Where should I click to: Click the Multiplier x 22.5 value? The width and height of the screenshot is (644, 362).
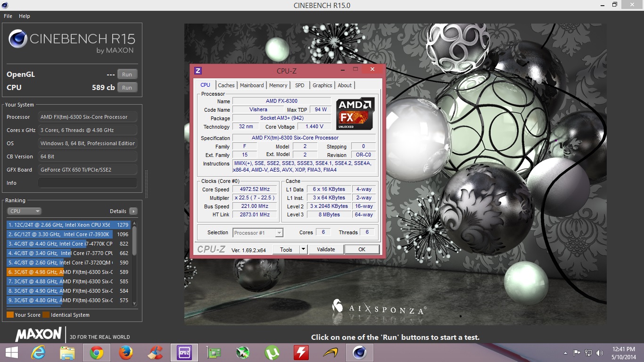255,198
